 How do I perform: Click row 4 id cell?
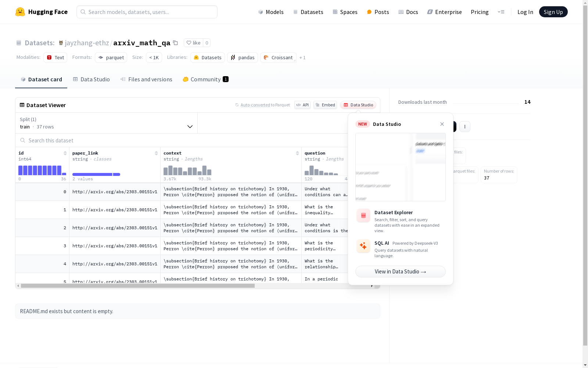tap(42, 264)
